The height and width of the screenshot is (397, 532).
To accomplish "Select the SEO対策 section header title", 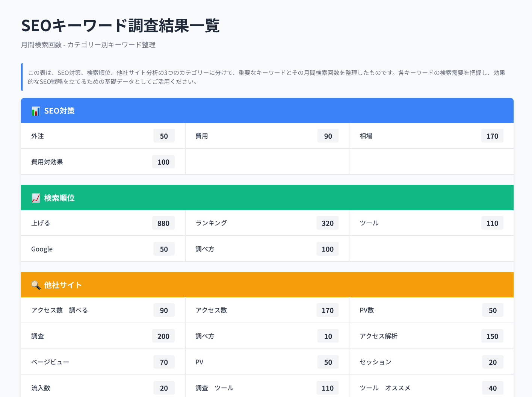I will click(x=59, y=111).
